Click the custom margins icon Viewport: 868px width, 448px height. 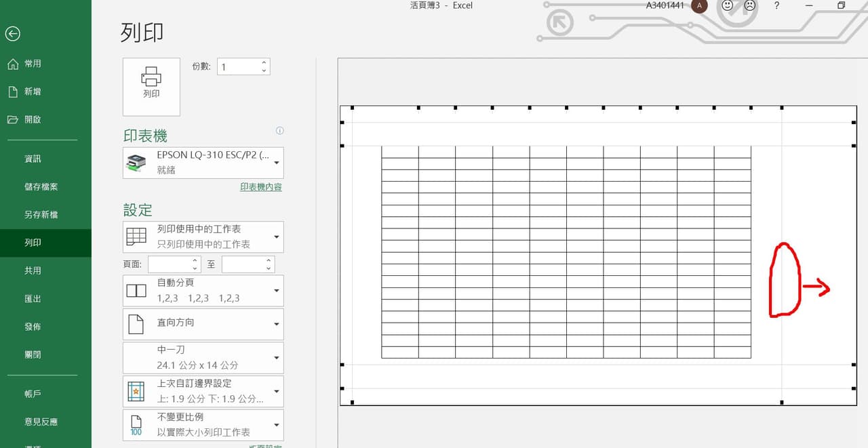tap(136, 391)
